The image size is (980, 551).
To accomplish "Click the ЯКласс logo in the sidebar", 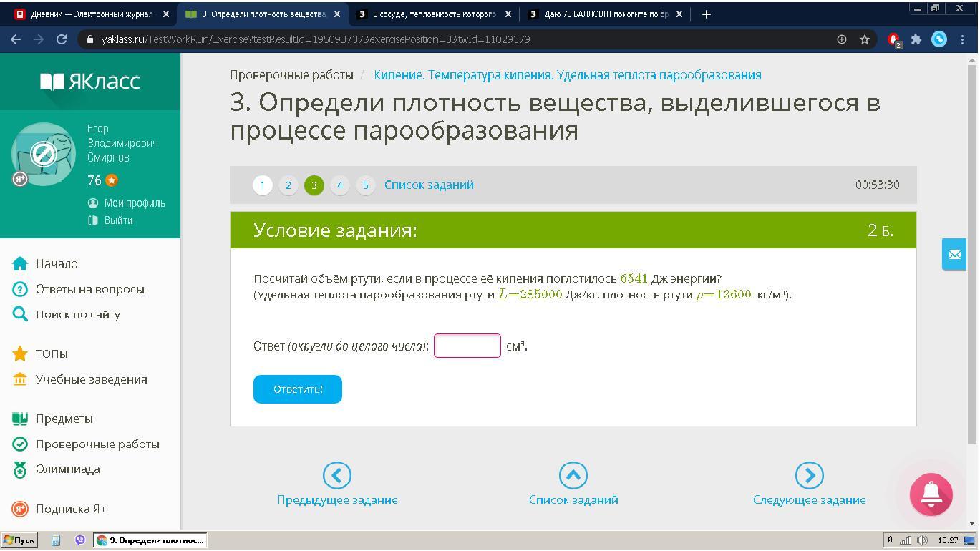I will [x=90, y=82].
